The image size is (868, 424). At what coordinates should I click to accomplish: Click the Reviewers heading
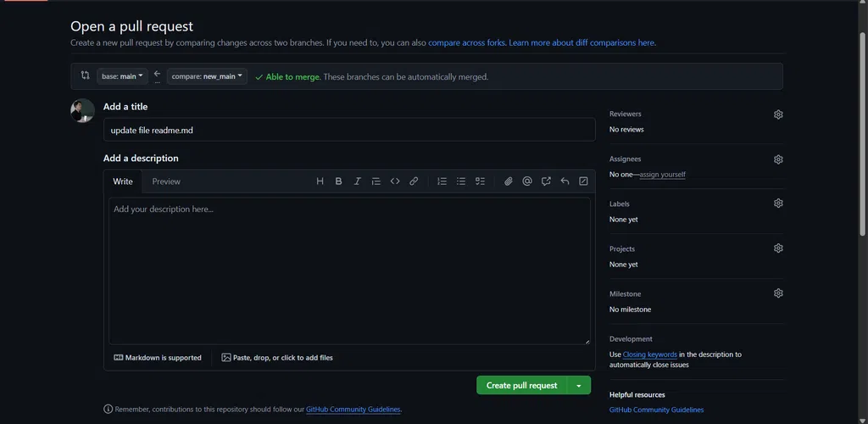tap(625, 114)
